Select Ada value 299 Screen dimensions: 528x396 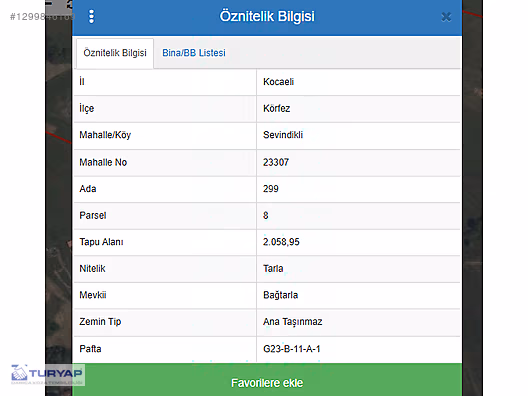click(271, 189)
